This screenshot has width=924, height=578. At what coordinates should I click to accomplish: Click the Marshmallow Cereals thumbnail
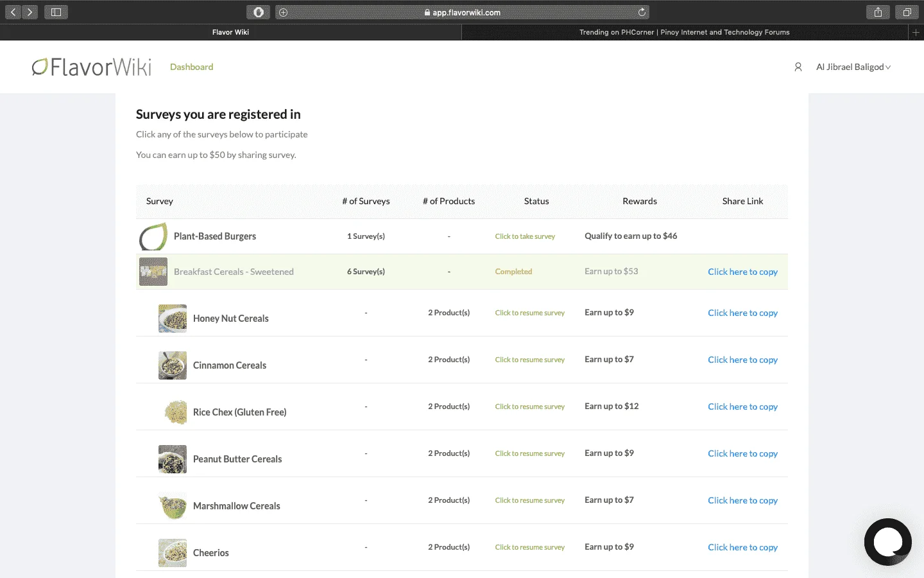point(173,506)
